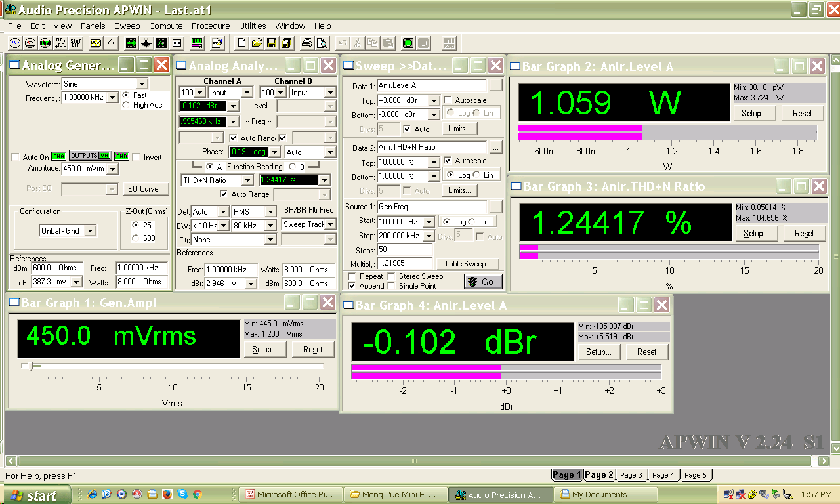Click the EQ Curve... button
The height and width of the screenshot is (504, 840).
click(146, 189)
